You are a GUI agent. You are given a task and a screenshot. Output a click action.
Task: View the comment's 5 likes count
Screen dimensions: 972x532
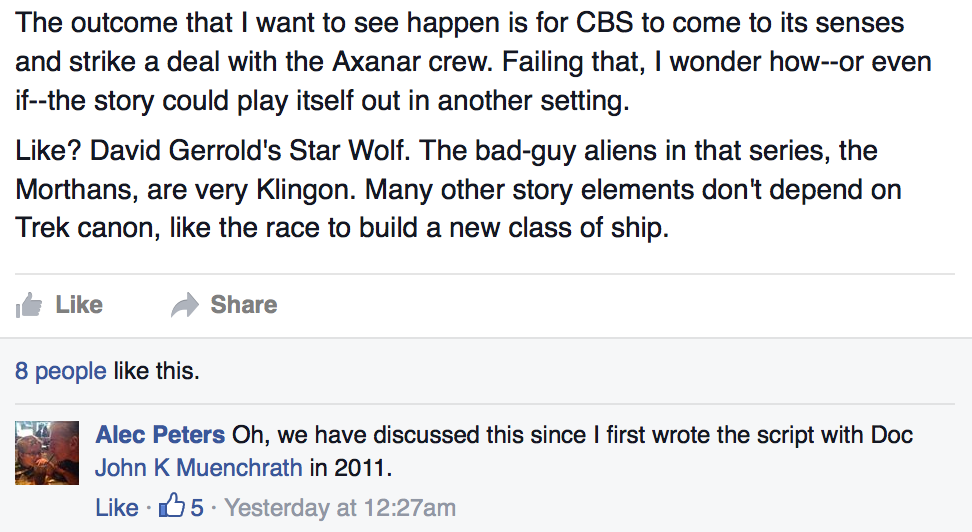click(x=197, y=507)
